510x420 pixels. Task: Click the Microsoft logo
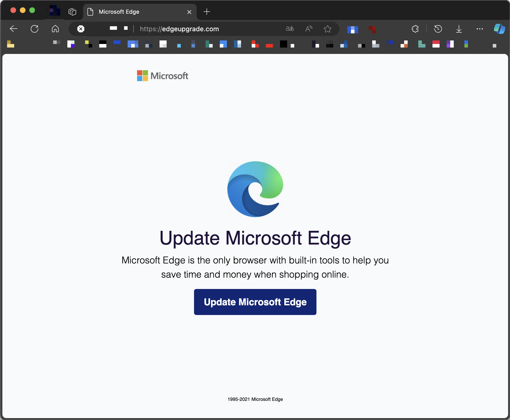(162, 76)
